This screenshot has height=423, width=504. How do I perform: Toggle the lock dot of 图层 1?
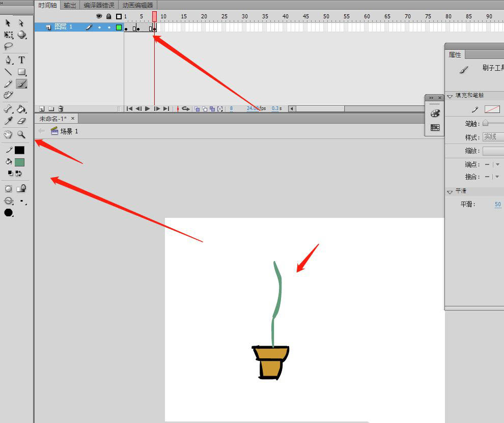pos(109,27)
